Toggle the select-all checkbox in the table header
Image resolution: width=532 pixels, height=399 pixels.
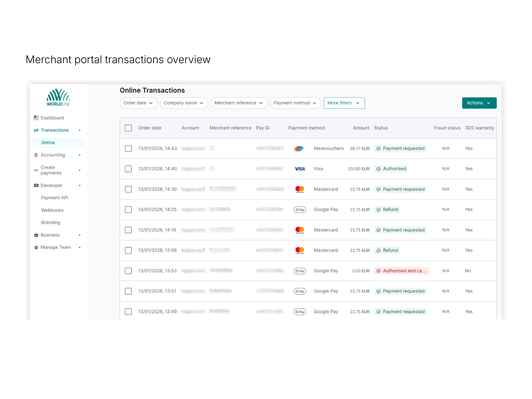128,128
